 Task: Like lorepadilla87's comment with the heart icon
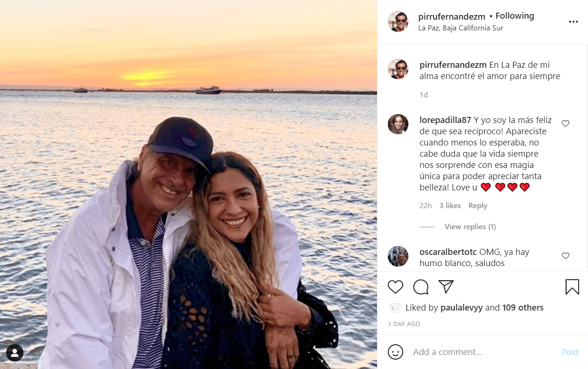coord(566,123)
